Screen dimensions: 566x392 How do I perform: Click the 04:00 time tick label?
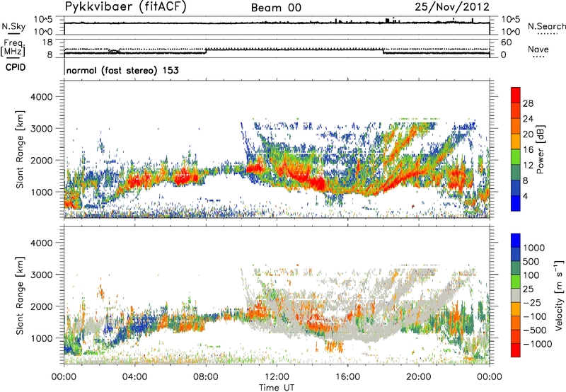(x=134, y=377)
